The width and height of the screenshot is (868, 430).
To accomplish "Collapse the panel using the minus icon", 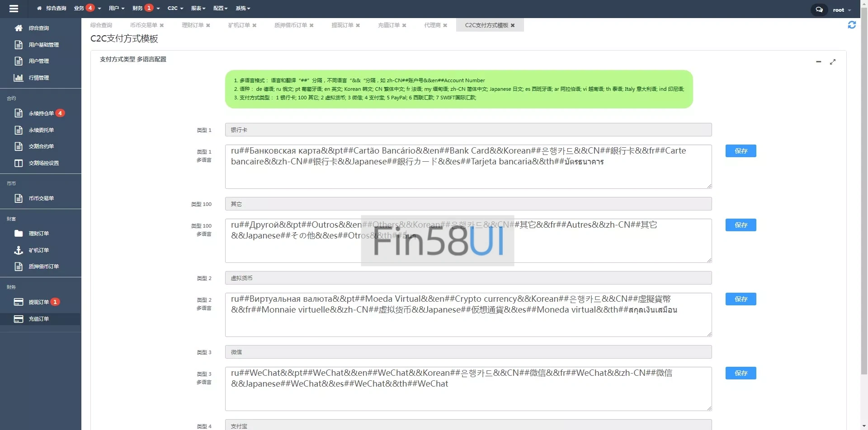I will tap(818, 62).
